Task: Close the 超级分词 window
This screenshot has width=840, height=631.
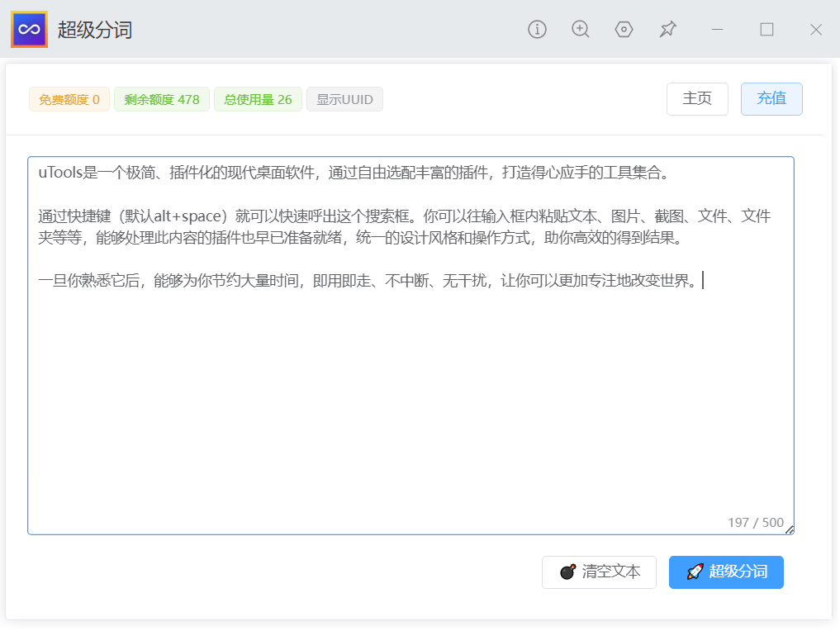Action: point(815,30)
